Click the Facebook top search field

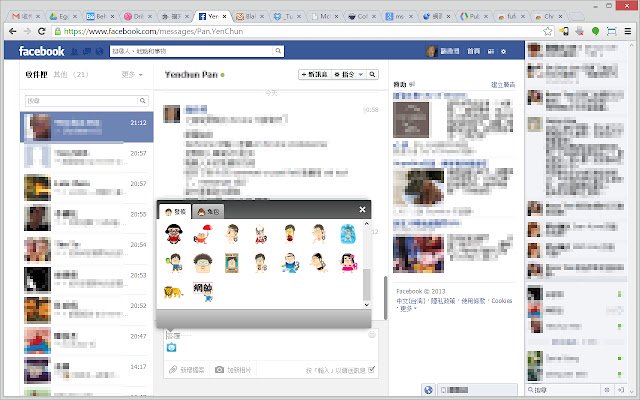[192, 51]
